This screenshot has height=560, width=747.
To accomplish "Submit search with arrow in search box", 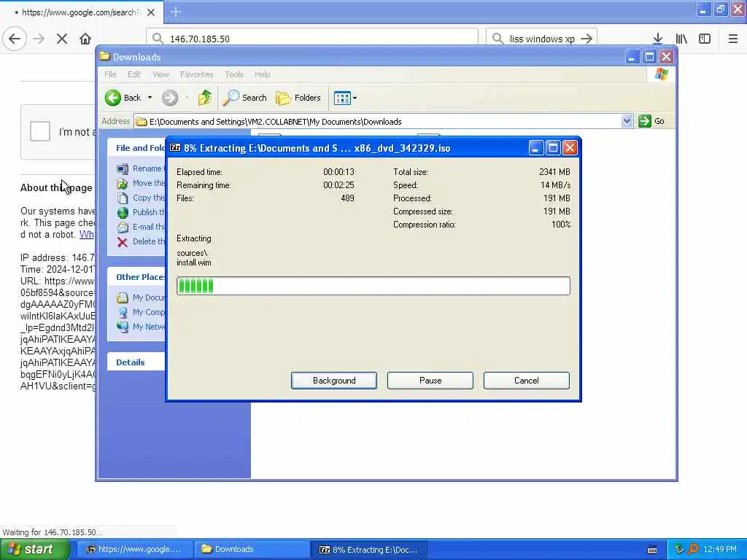I will point(587,39).
